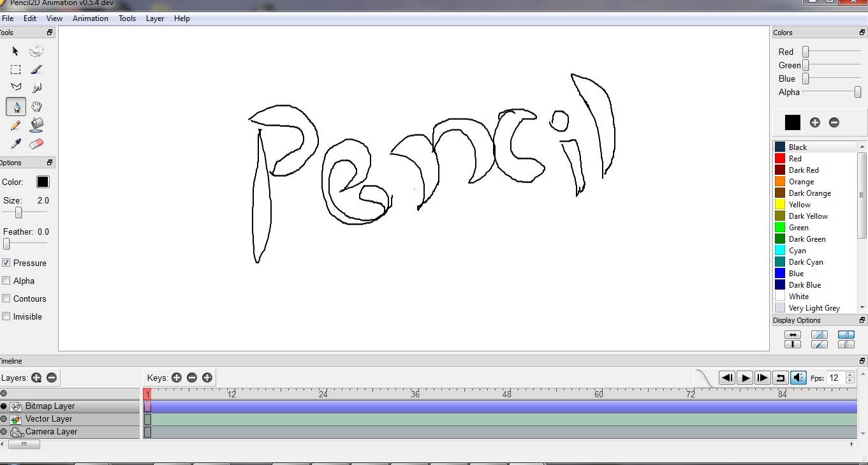868x465 pixels.
Task: Play the animation
Action: [745, 378]
